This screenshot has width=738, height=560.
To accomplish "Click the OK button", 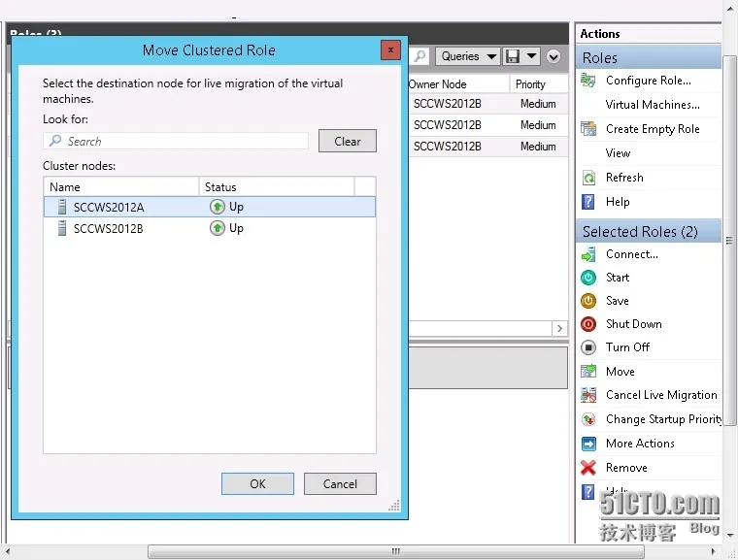I will tap(257, 483).
